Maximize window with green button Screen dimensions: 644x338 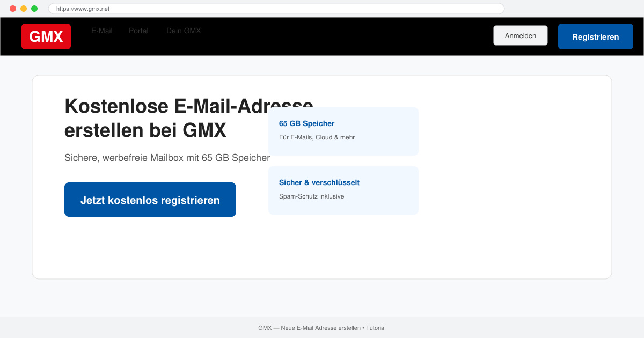[x=34, y=9]
